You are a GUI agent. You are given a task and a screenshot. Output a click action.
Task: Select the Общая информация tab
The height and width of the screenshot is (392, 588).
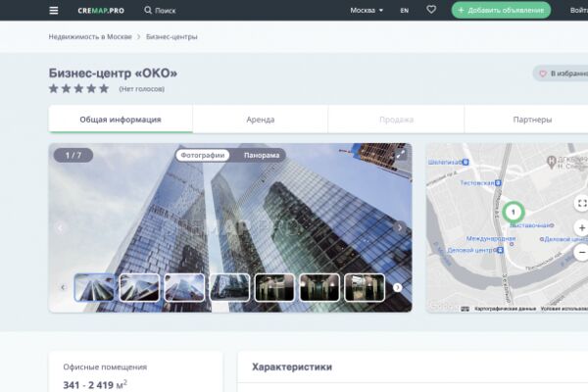click(121, 120)
